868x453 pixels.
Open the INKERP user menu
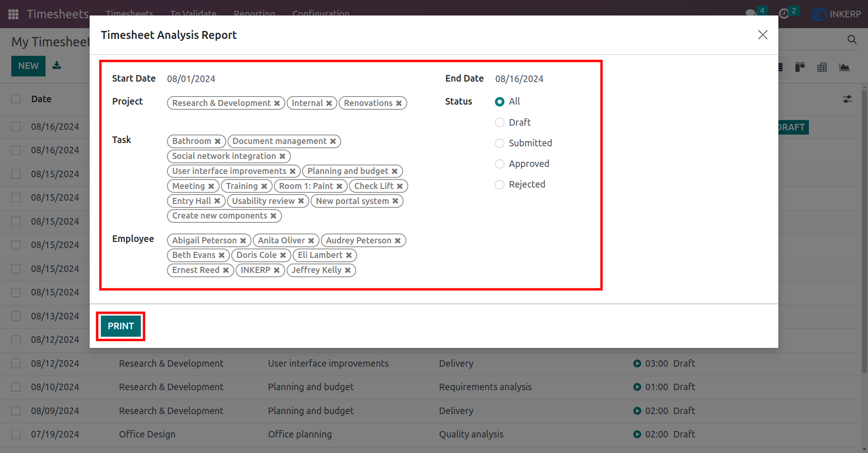[837, 14]
